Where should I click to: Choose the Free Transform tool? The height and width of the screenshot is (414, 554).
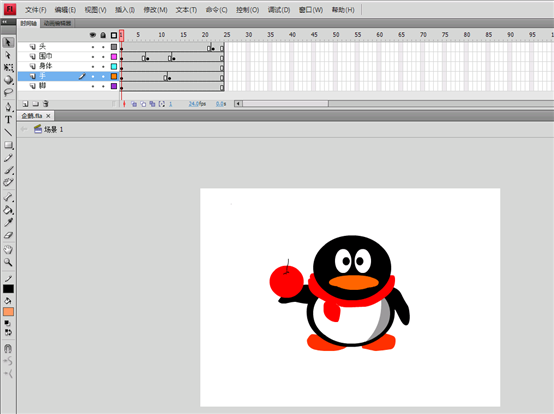(x=8, y=67)
